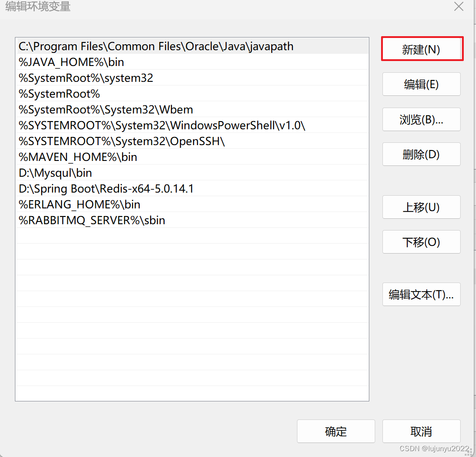Select the Oracle Java javapath entry

pos(192,46)
